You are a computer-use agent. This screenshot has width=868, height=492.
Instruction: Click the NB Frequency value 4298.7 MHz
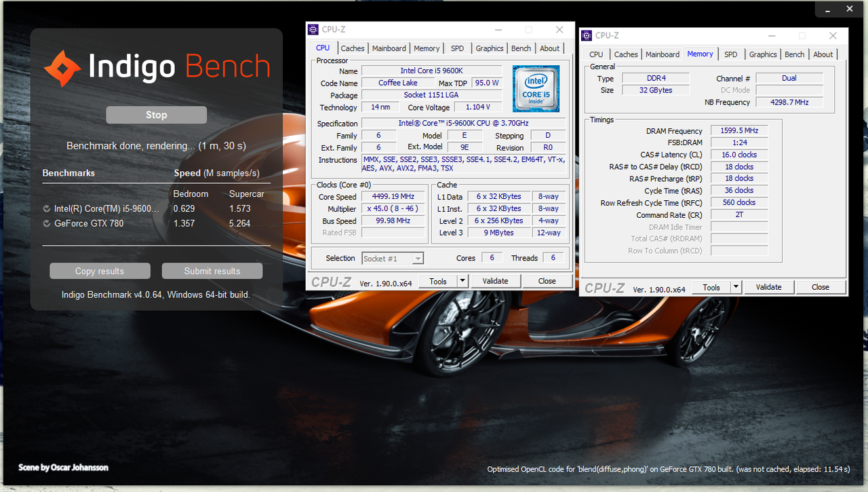click(x=789, y=102)
